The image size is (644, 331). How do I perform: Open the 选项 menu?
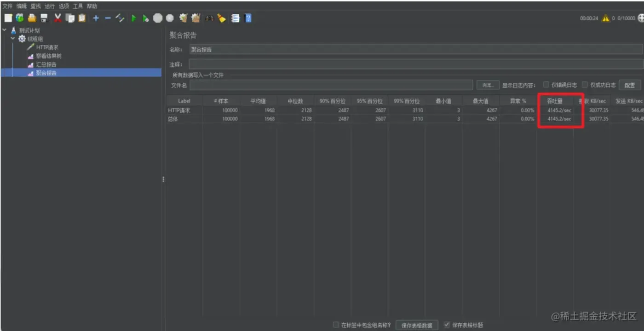point(63,6)
